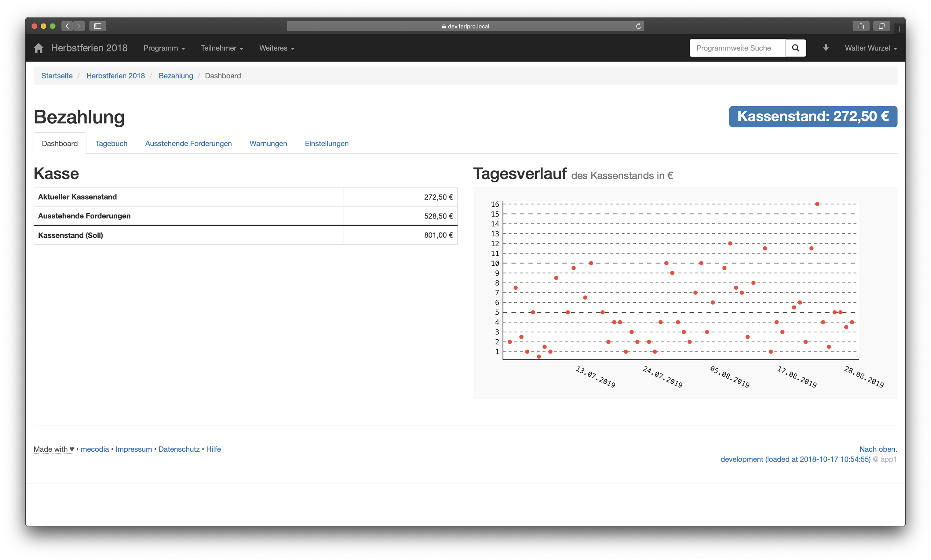Open the Teilnehmer dropdown menu
931x560 pixels.
click(x=222, y=48)
